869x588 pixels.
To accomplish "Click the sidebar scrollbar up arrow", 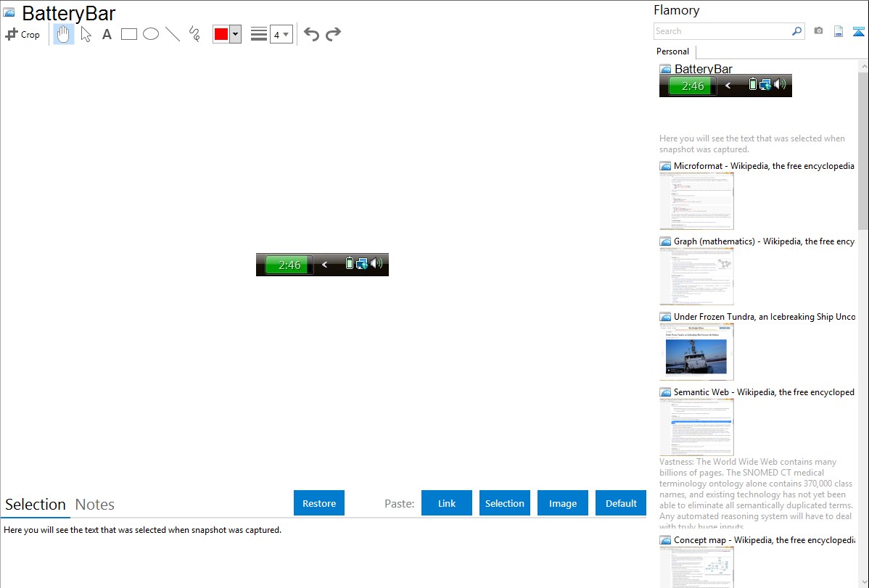I will coord(863,66).
